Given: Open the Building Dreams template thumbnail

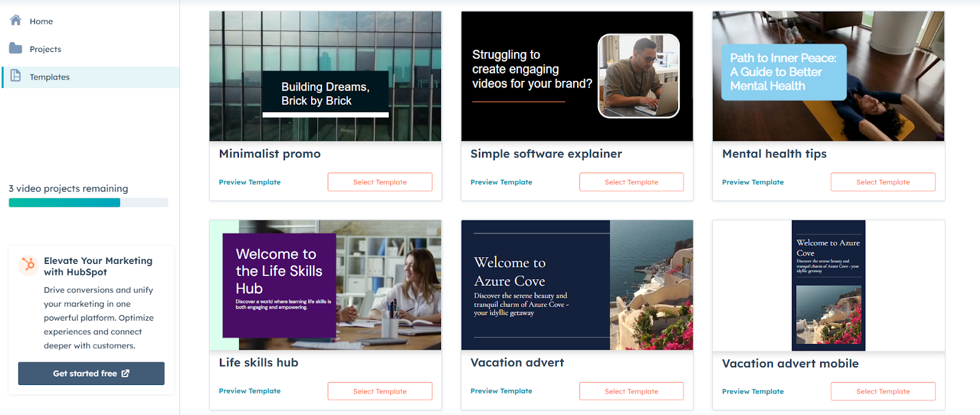Looking at the screenshot, I should pyautogui.click(x=325, y=76).
